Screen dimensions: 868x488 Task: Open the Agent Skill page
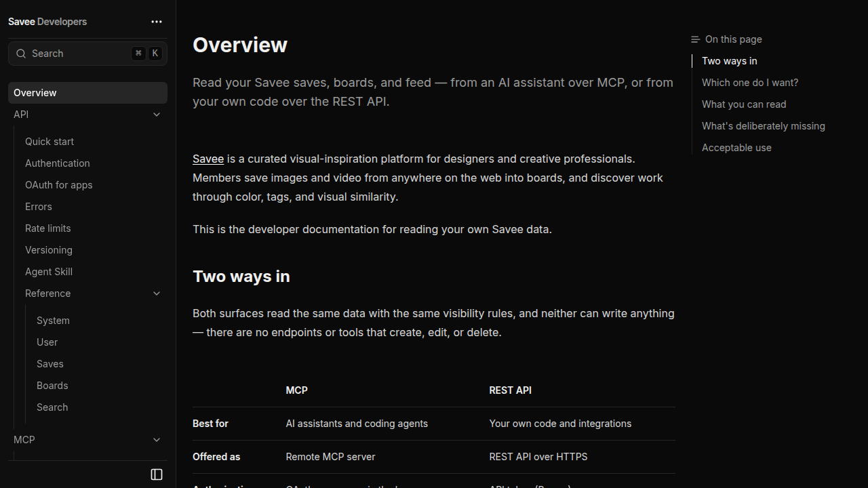tap(49, 272)
